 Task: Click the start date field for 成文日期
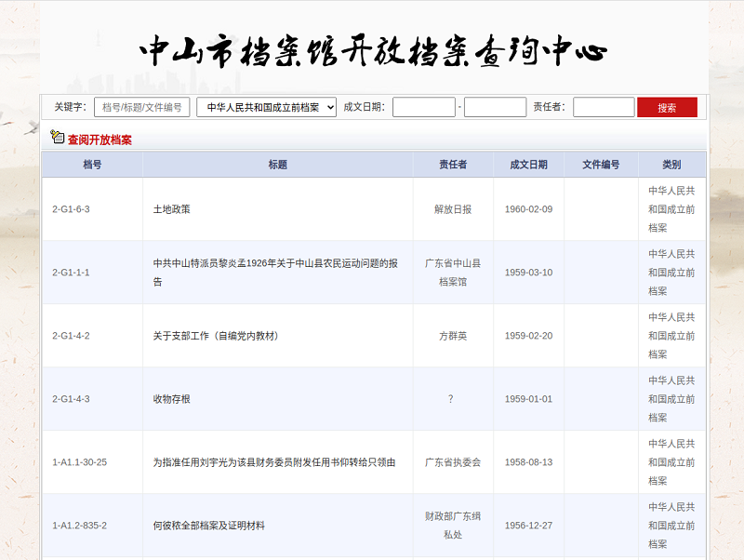coord(424,107)
